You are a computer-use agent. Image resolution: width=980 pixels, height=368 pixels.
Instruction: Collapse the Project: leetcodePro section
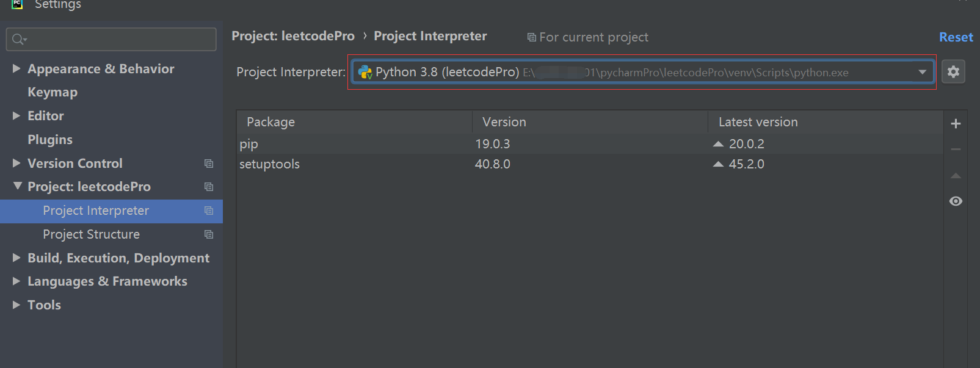click(x=17, y=186)
